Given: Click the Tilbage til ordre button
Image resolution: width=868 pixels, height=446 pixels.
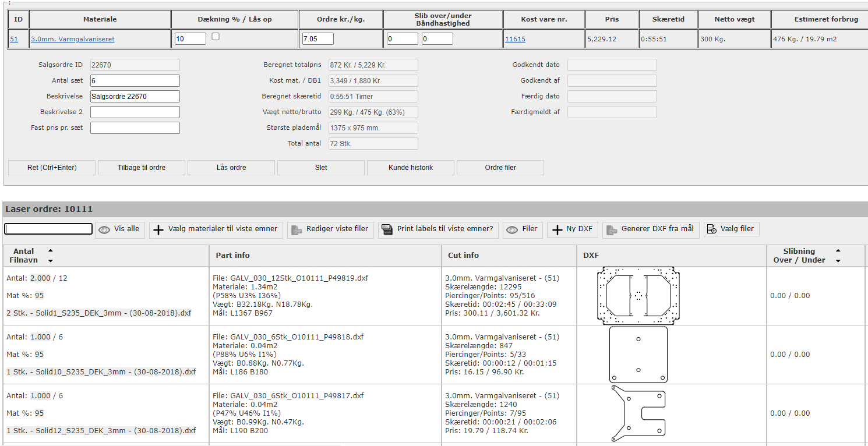Looking at the screenshot, I should click(142, 168).
